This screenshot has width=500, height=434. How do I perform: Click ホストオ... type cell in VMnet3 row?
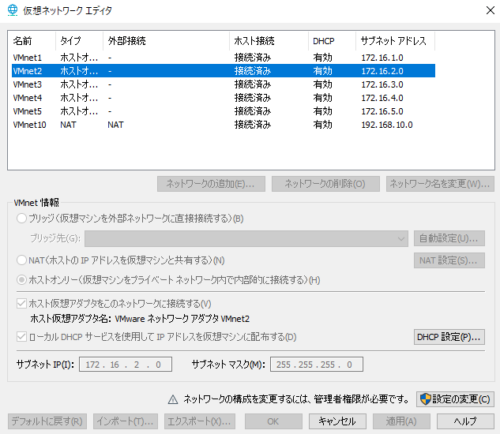(x=79, y=85)
